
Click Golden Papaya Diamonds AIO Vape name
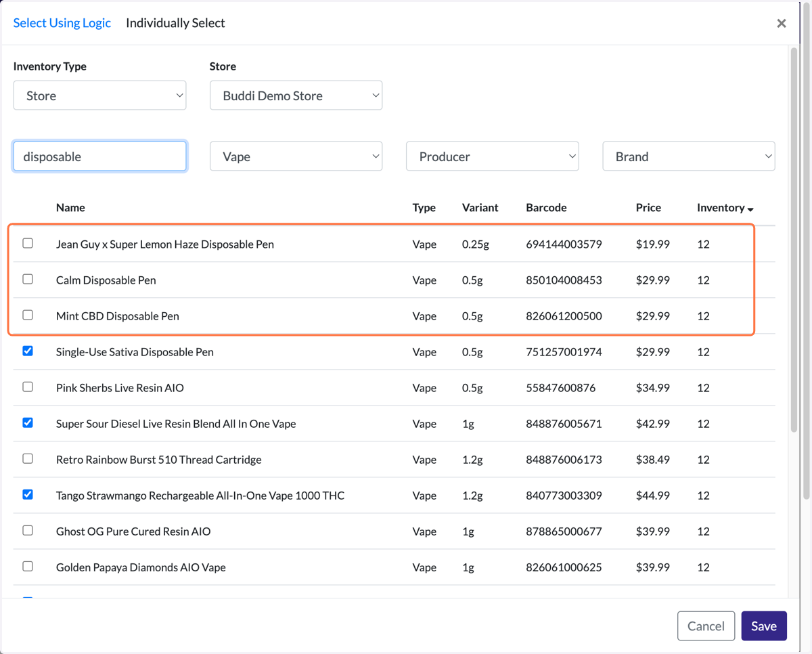(141, 567)
